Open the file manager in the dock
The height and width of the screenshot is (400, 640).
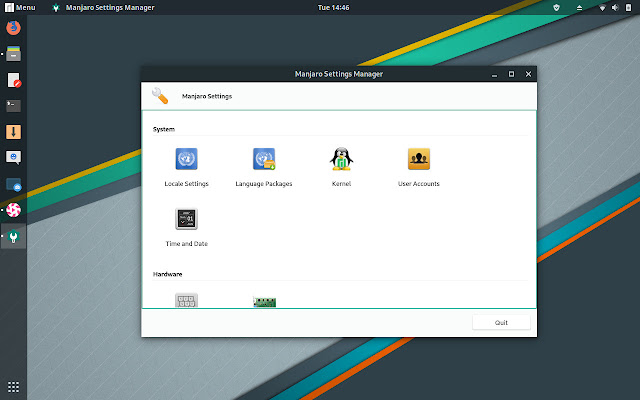13,53
